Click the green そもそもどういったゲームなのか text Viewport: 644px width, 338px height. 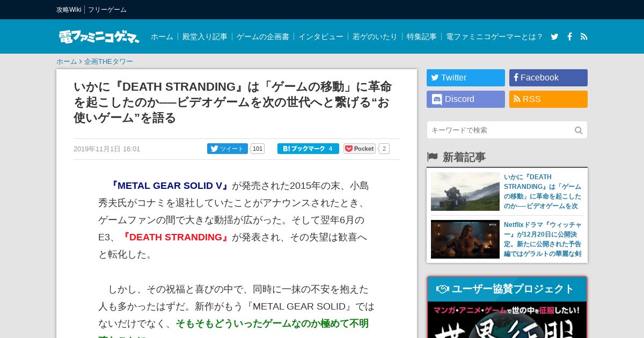pyautogui.click(x=272, y=324)
